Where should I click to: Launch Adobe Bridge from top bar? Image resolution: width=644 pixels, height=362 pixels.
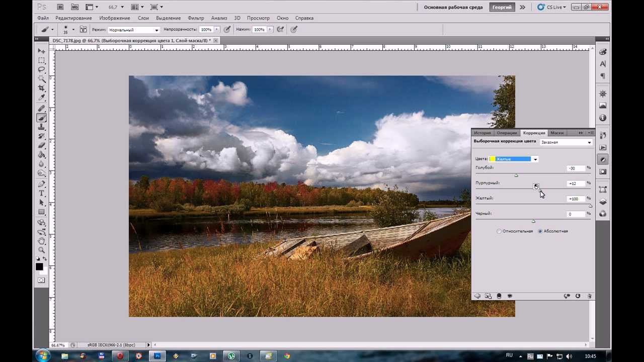(60, 7)
